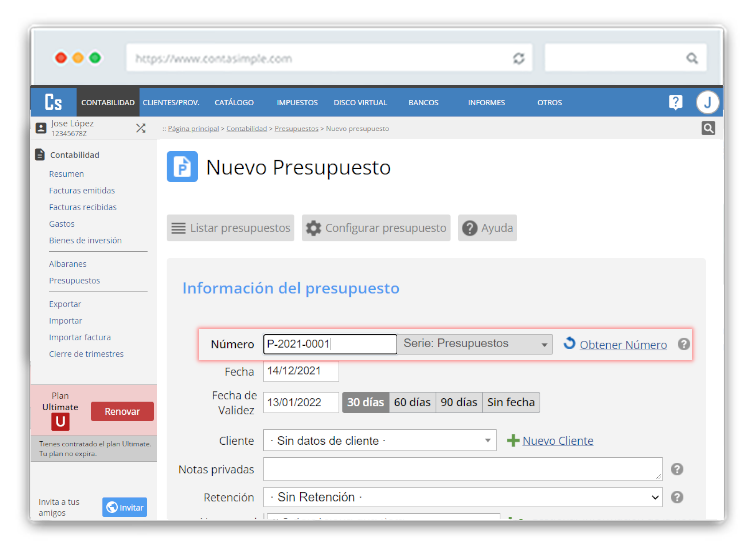Open the Catálogo top menu
The image size is (750, 552).
(234, 102)
